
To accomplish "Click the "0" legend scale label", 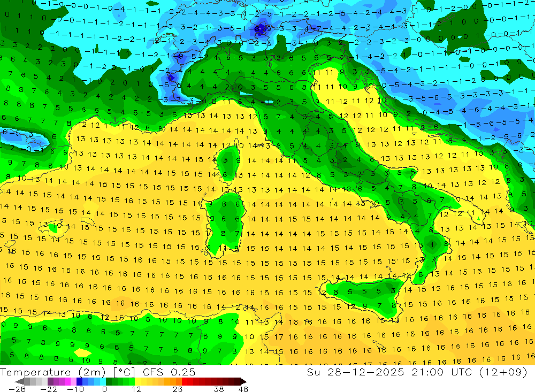I will pyautogui.click(x=104, y=389).
